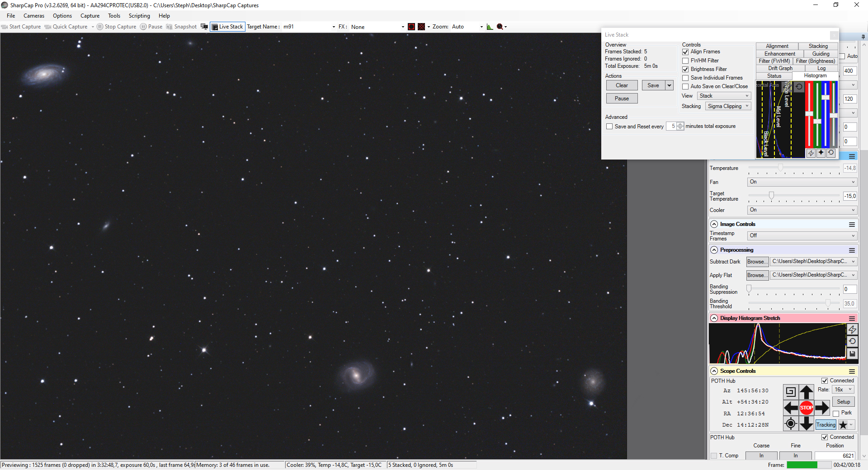Screen dimensions: 868x470
Task: Collapse the Preprocessing panel section
Action: [x=714, y=250]
